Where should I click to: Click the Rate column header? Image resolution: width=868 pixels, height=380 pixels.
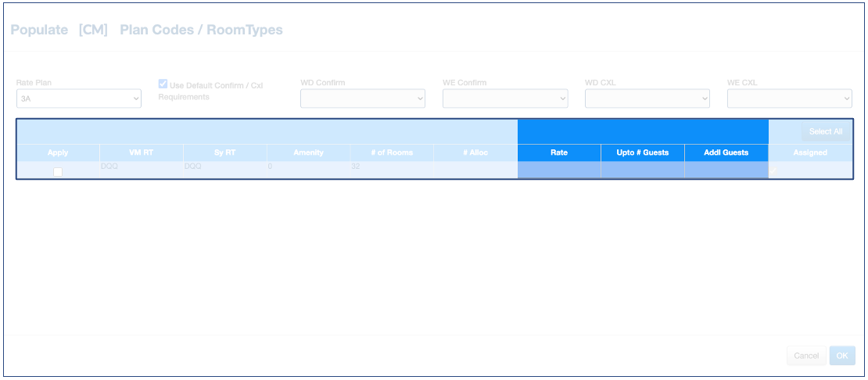coord(558,152)
